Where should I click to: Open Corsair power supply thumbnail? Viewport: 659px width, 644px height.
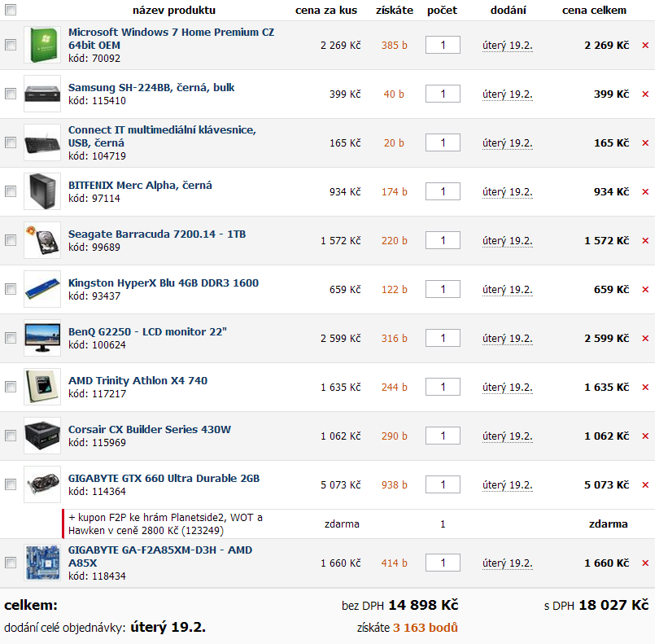(x=42, y=436)
